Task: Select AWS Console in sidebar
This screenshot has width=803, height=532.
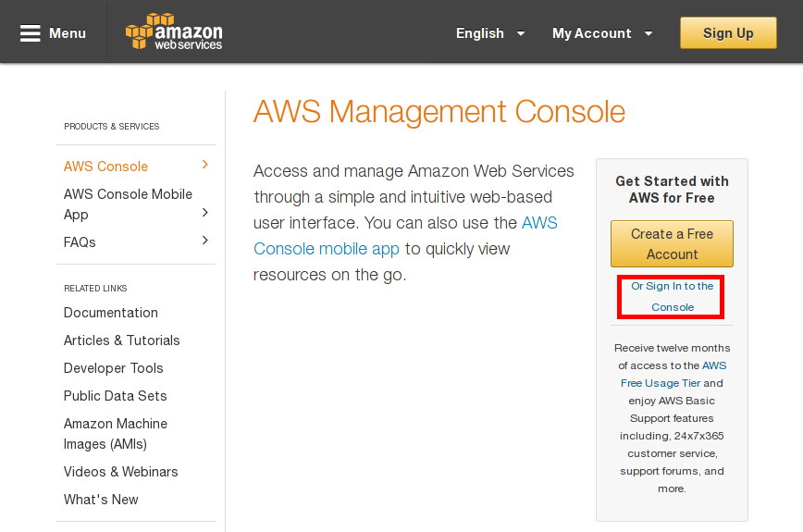Action: [x=105, y=167]
